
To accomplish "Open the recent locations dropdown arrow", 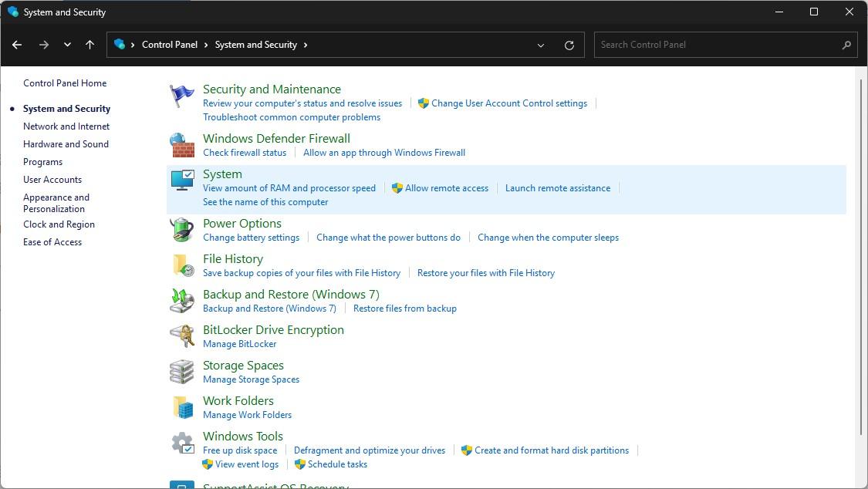I will click(67, 45).
